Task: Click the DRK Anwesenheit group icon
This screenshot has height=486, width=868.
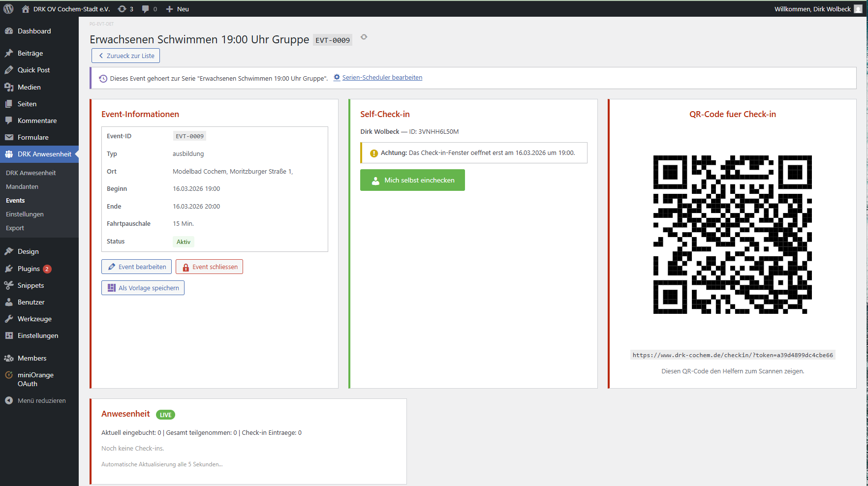Action: click(9, 154)
